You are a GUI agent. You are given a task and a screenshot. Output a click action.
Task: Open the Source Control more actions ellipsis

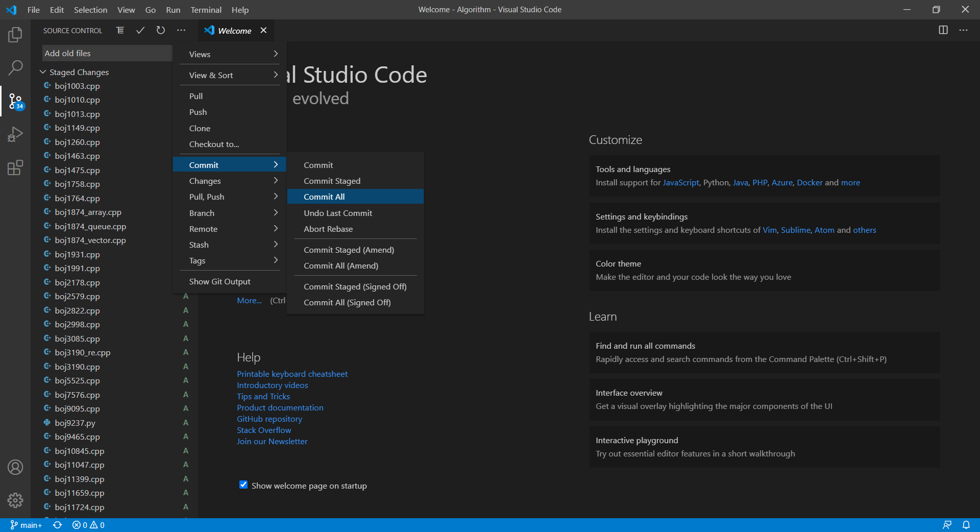181,30
